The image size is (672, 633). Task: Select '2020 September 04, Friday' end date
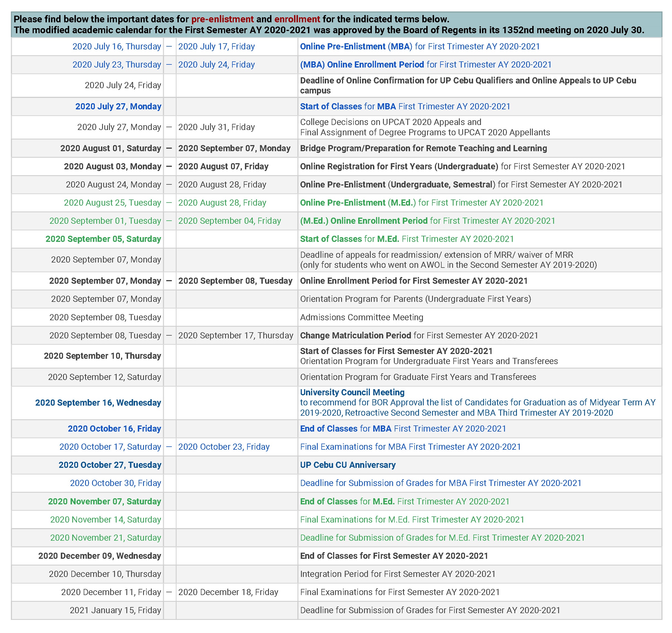230,221
